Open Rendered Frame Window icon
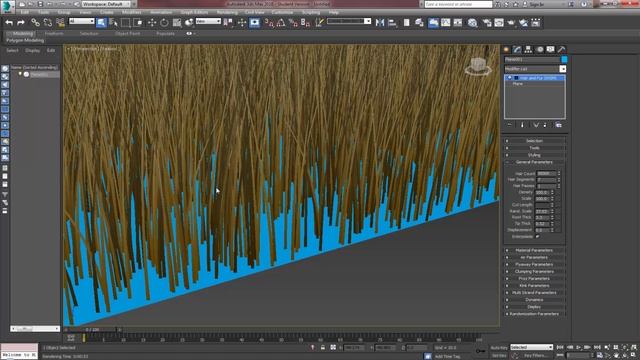 pyautogui.click(x=499, y=23)
